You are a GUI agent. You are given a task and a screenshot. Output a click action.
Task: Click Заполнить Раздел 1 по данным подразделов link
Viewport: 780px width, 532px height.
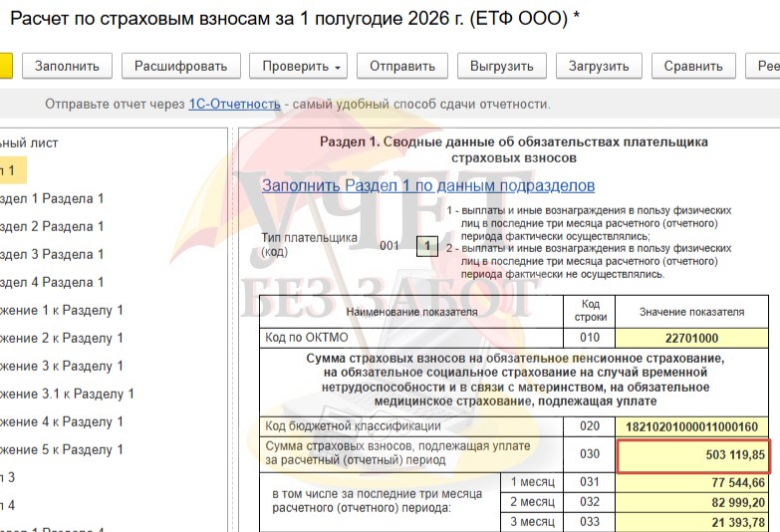click(x=428, y=185)
